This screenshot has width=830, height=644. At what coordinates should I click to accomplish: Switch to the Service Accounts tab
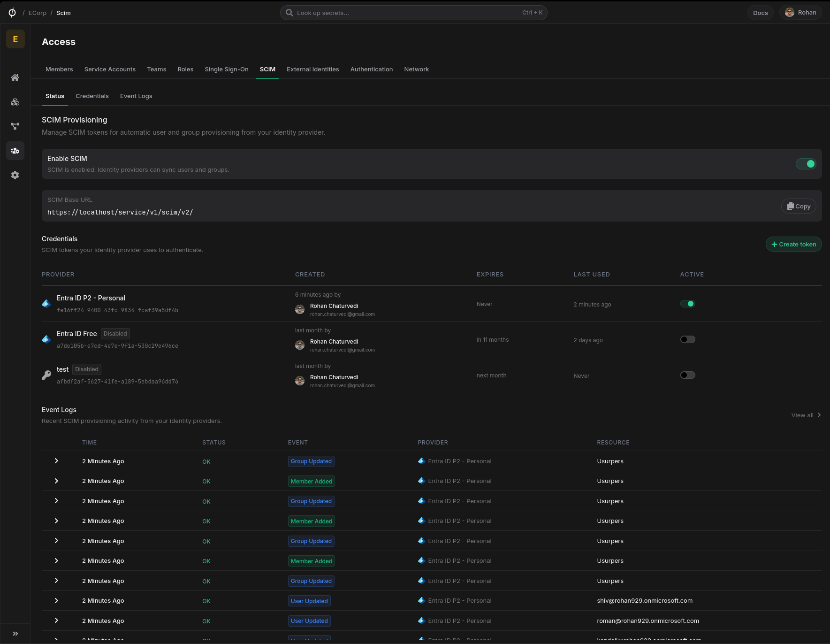coord(110,69)
